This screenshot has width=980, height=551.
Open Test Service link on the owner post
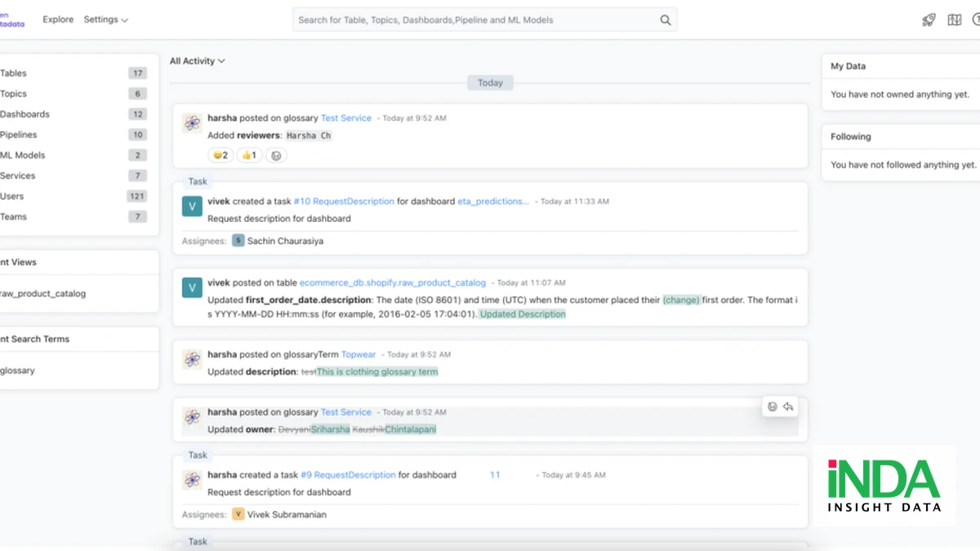[346, 412]
